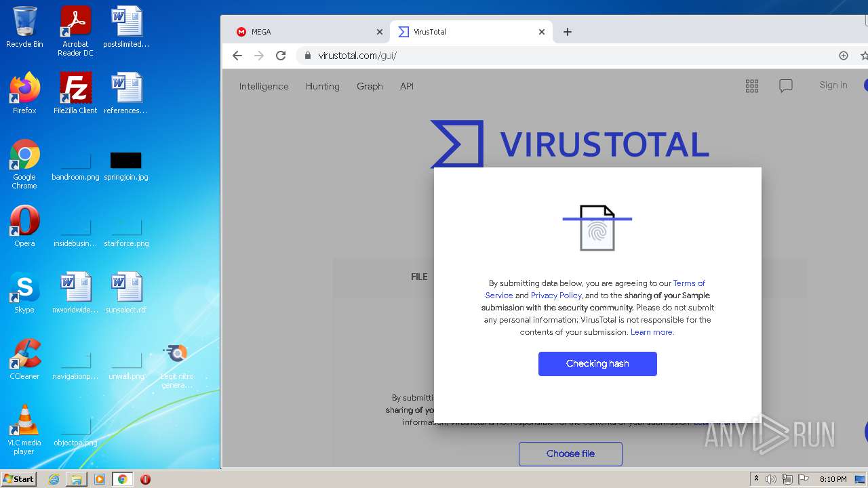
Task: Open Internet Explorer from taskbar
Action: [54, 479]
